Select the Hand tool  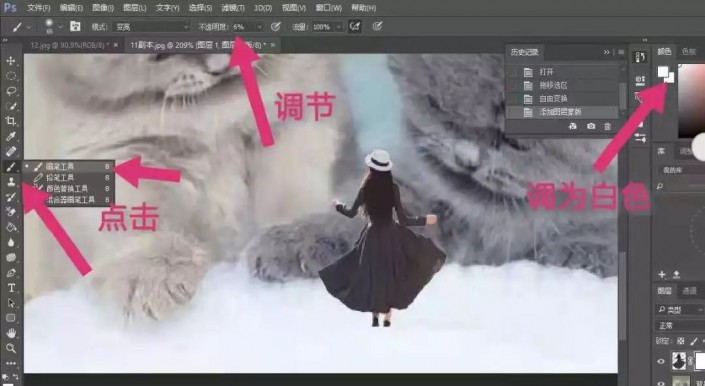pos(11,333)
